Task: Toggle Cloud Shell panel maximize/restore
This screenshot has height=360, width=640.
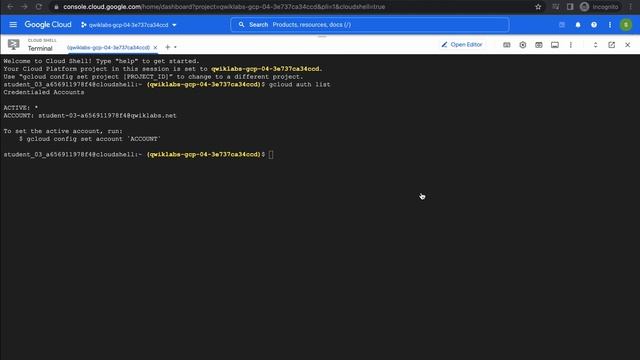Action: (x=596, y=45)
